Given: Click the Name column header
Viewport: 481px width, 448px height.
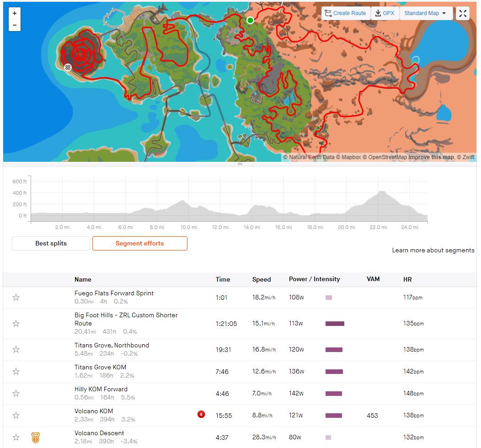Looking at the screenshot, I should [83, 279].
